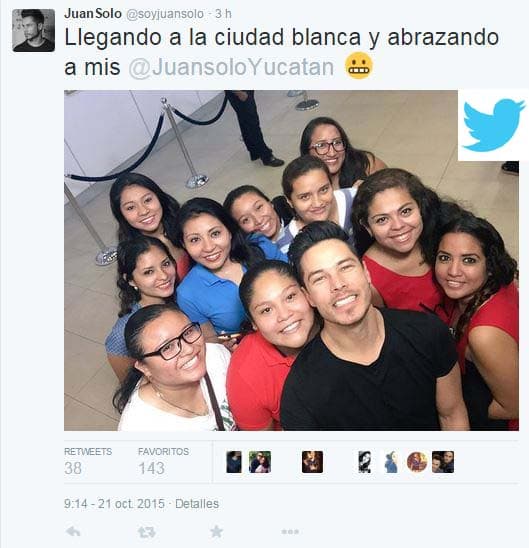Open second favoriter's couple avatar
This screenshot has width=529, height=548.
[260, 462]
